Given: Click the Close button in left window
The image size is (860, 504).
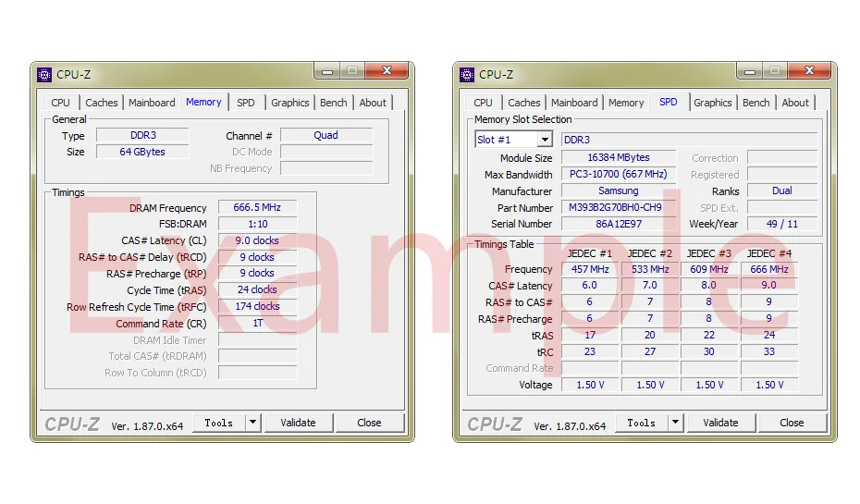Looking at the screenshot, I should (369, 423).
